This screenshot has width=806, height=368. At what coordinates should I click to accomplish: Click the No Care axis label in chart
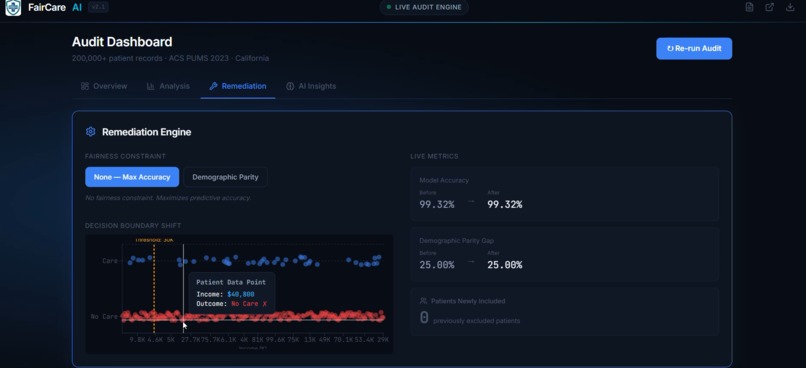(104, 317)
